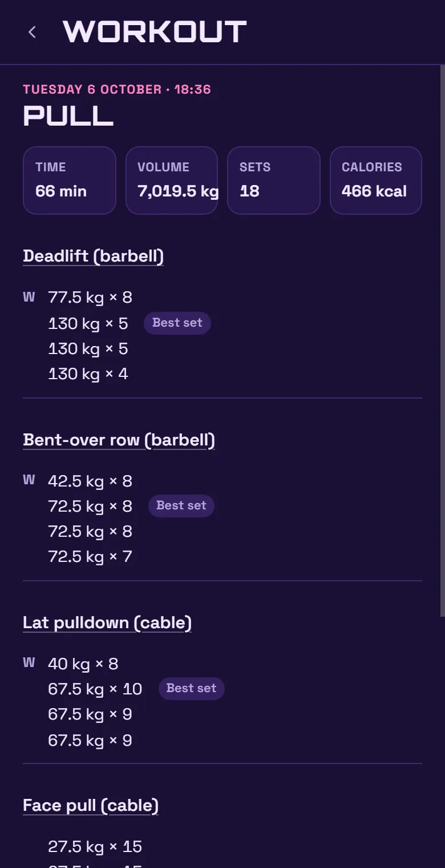Open the Lat pulldown (cable) link
Viewport: 445px width, 868px height.
pos(107,622)
